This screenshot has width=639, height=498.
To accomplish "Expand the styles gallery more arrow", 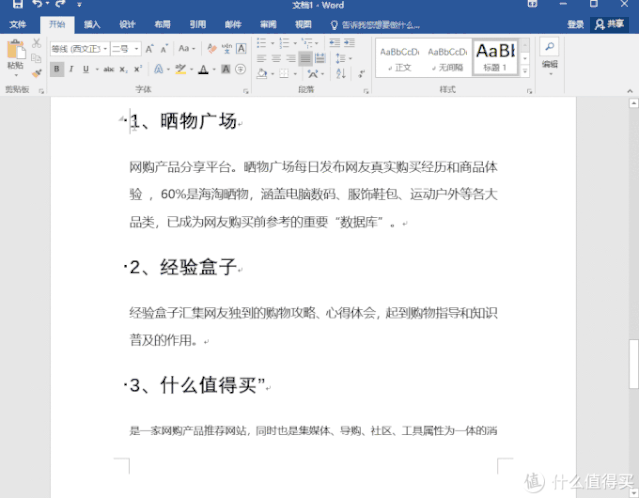I will [x=525, y=71].
